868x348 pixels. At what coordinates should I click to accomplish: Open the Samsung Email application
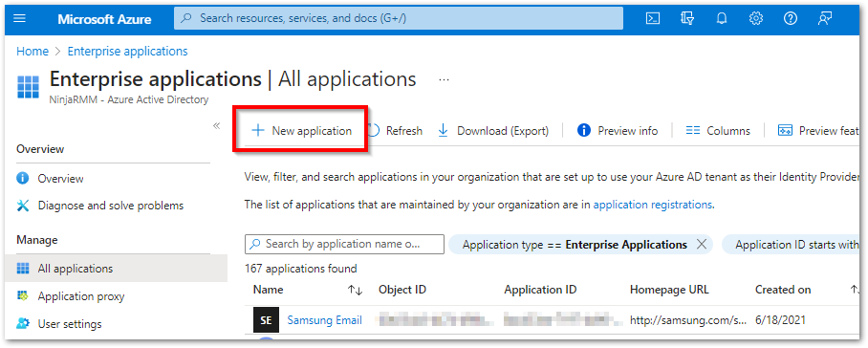tap(324, 320)
